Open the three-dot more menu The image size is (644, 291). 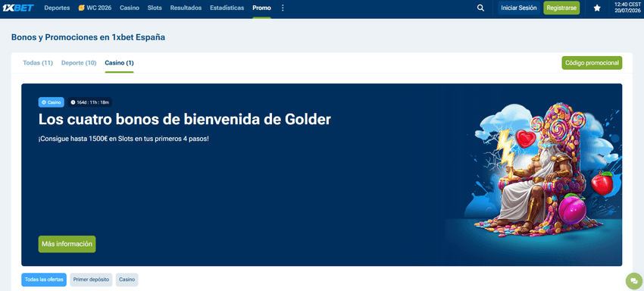pos(283,8)
